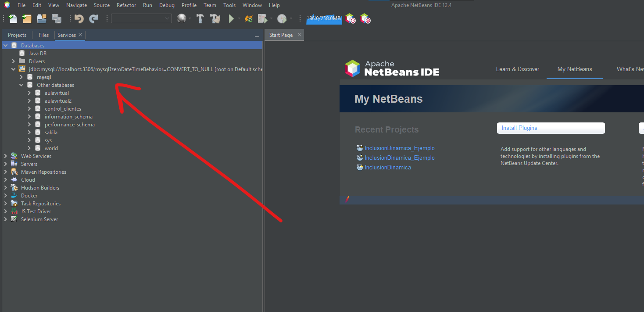Image resolution: width=644 pixels, height=312 pixels.
Task: Click the Docker whale icon
Action: tap(14, 196)
